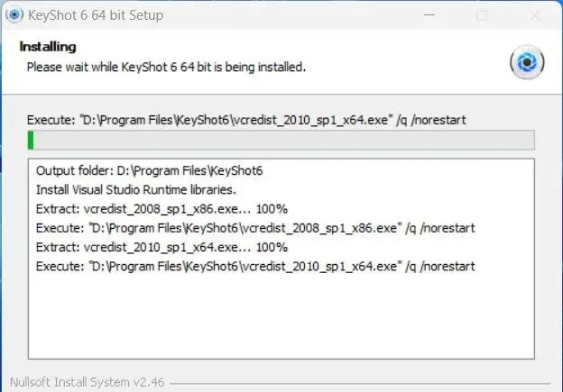Image resolution: width=563 pixels, height=392 pixels.
Task: Click the 'Installing' header title
Action: 51,46
